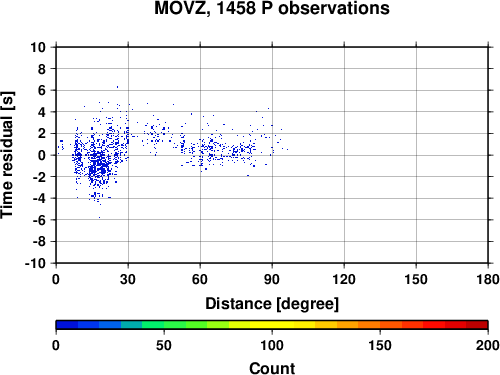Select the dark red end of the colorbar
Screen dimensions: 500x375
click(x=477, y=325)
